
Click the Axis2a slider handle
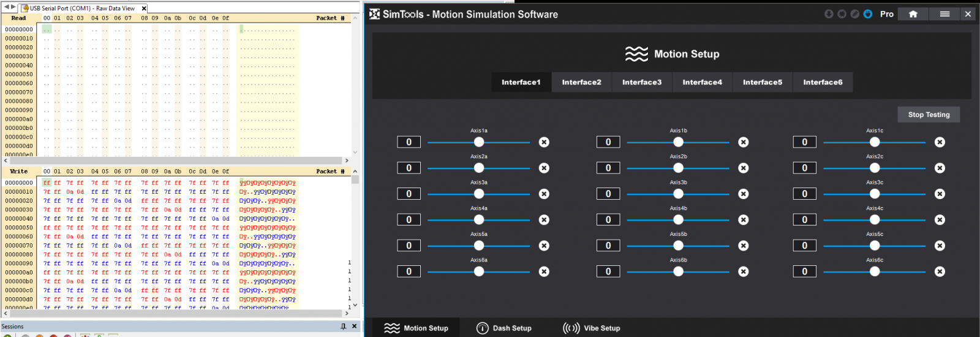[479, 168]
